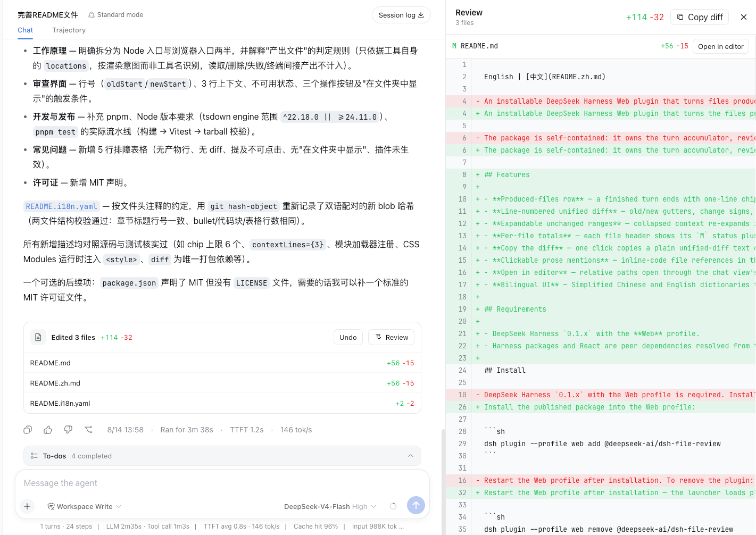This screenshot has height=535, width=756.
Task: Click the 'Ran for 3m 38s' duration
Action: coord(187,430)
